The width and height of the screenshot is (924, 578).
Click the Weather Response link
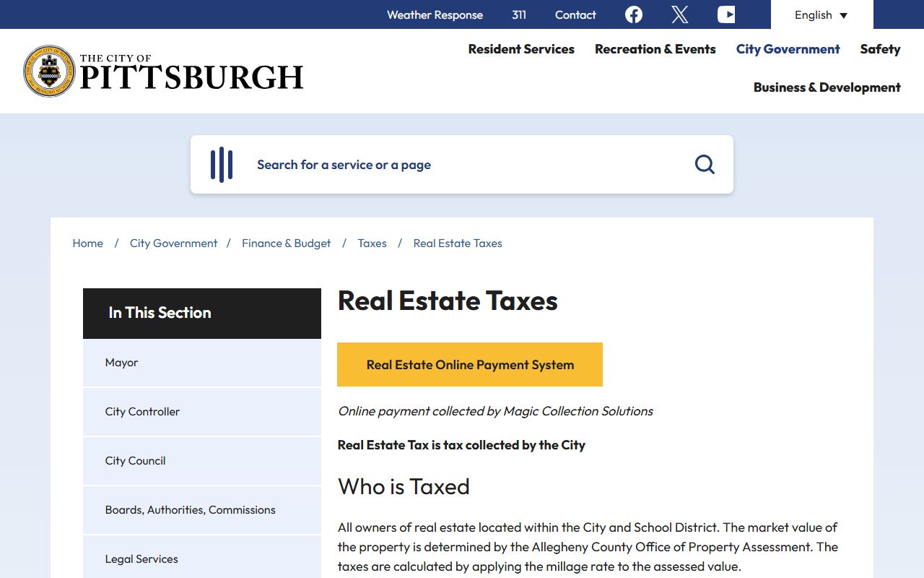[x=435, y=14]
